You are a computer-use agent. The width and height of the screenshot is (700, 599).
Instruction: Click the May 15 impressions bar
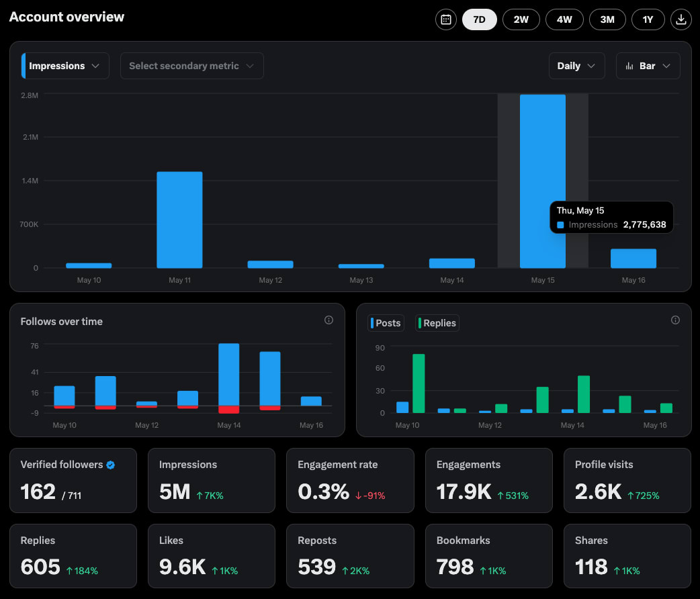point(542,181)
